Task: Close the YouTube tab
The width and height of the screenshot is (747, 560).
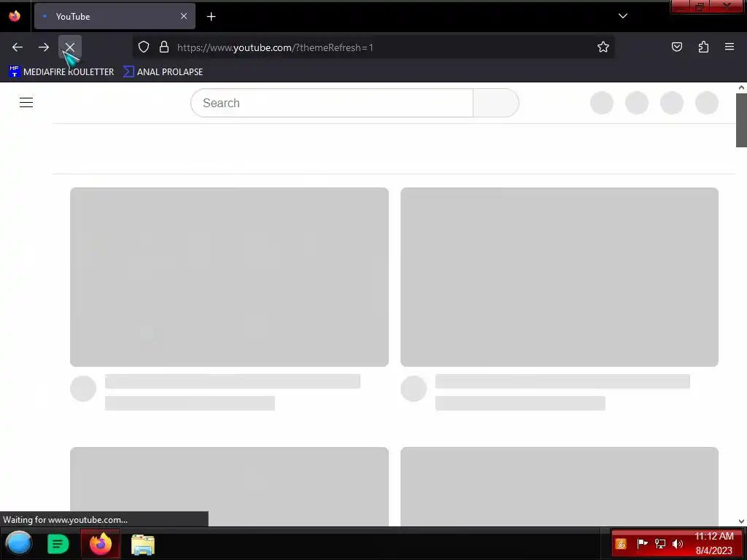Action: click(x=183, y=16)
